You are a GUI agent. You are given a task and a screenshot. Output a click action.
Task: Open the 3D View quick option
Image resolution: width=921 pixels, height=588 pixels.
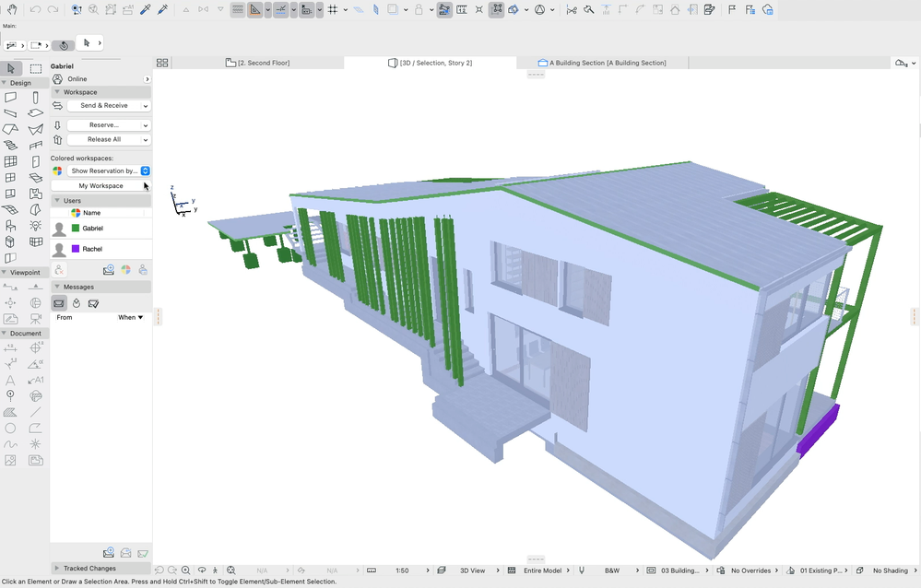[x=472, y=570]
